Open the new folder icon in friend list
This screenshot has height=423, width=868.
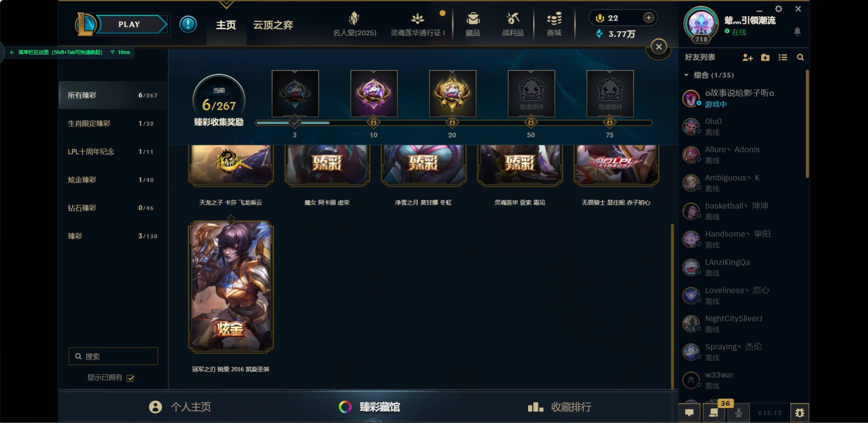[x=765, y=57]
